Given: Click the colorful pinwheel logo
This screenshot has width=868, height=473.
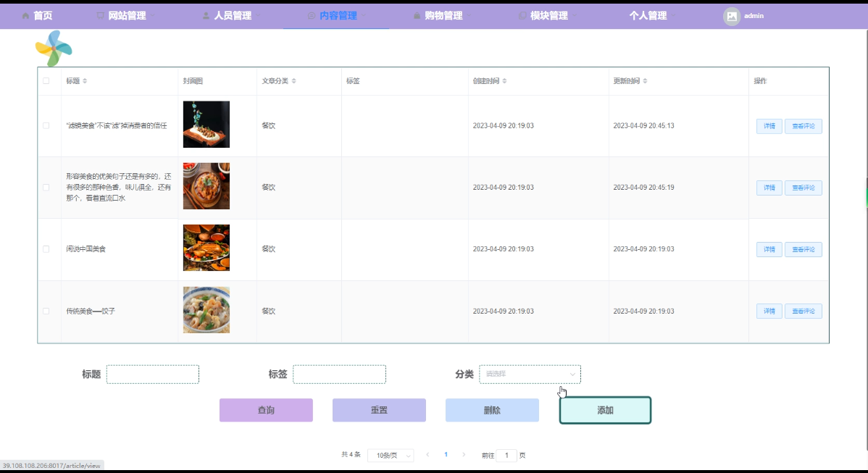Looking at the screenshot, I should tap(54, 48).
